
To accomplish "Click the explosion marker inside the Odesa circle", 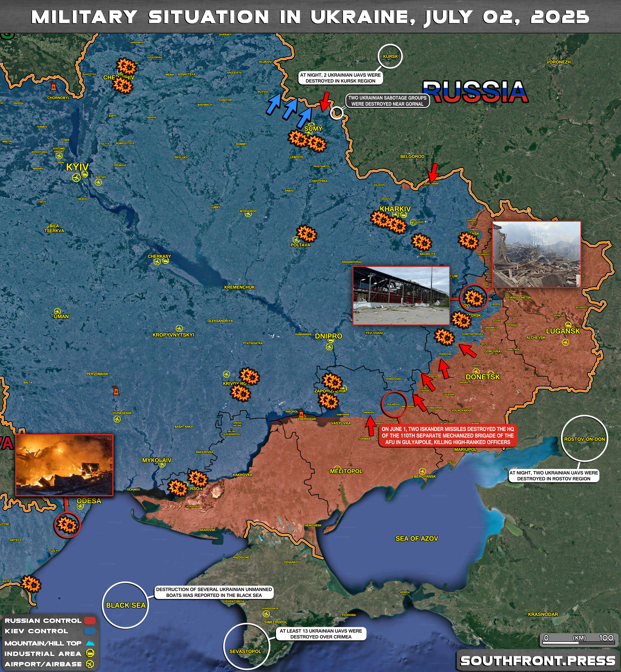I will tap(68, 525).
